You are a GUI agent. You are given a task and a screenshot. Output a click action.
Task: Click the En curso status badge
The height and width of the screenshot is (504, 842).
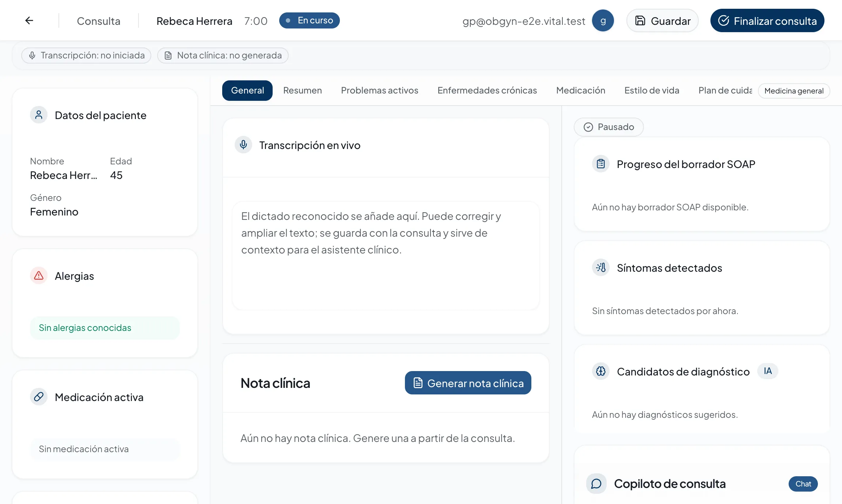click(x=310, y=20)
